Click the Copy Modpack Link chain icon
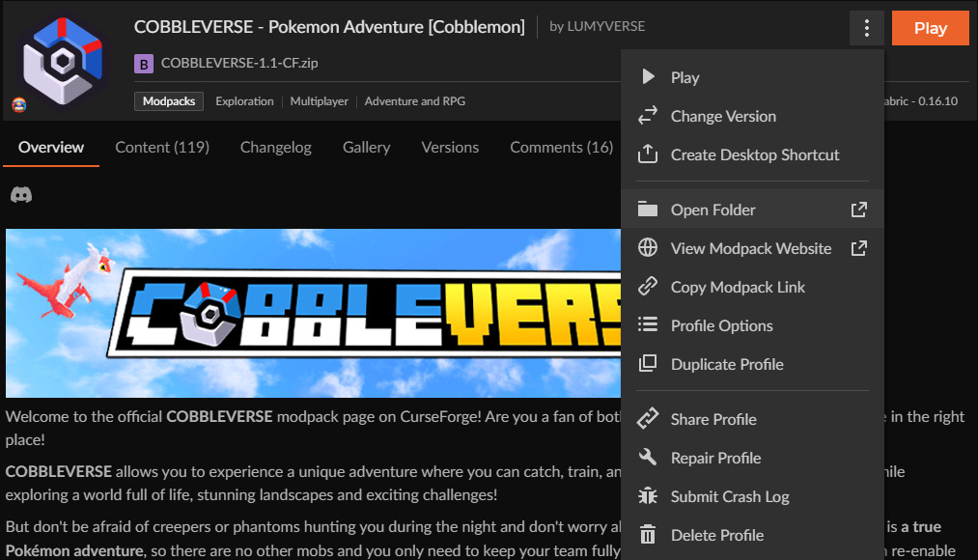The width and height of the screenshot is (978, 560). coord(648,287)
